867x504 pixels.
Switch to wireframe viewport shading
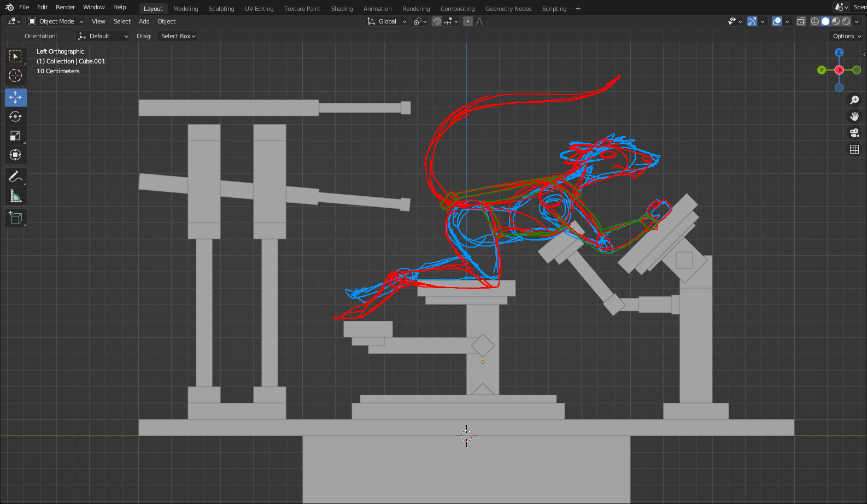point(815,21)
